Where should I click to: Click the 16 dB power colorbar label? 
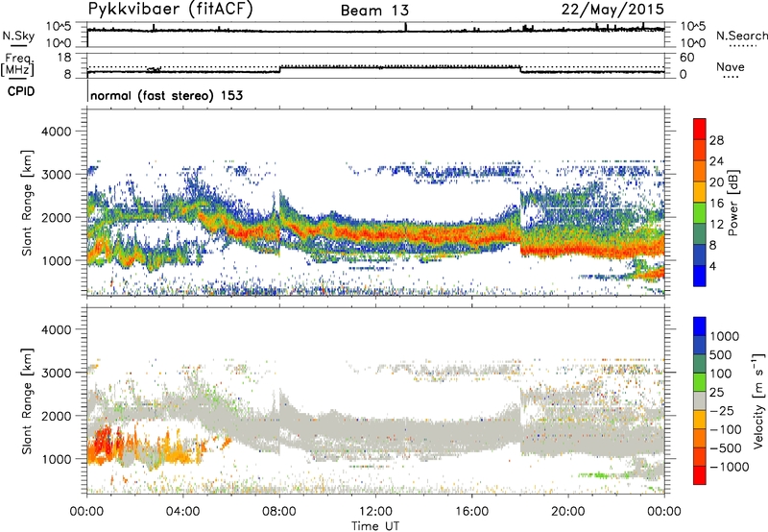[716, 204]
